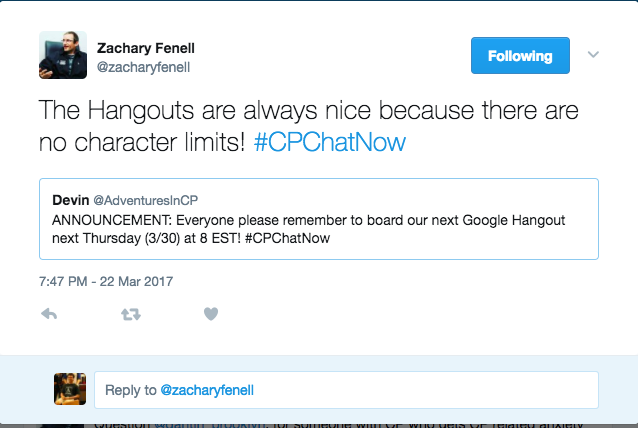Viewport: 638px width, 428px height.
Task: Click the @zacharyfenell handle below the name
Action: coord(143,67)
